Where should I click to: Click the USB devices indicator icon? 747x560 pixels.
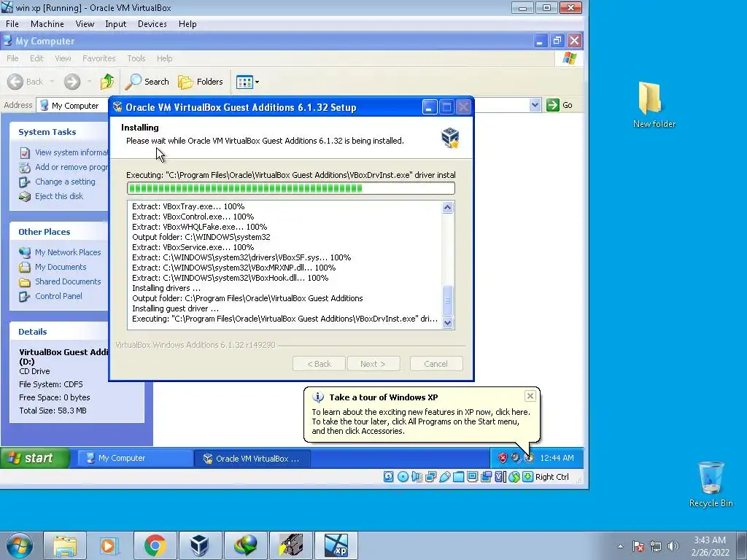point(444,477)
